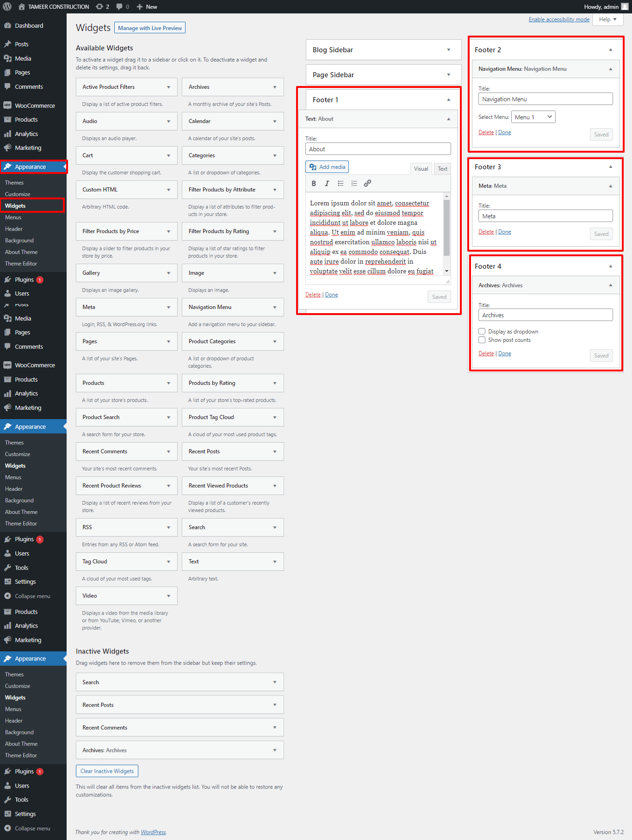Viewport: 632px width, 840px height.
Task: Insert a numbered list in the editor
Action: pos(354,183)
